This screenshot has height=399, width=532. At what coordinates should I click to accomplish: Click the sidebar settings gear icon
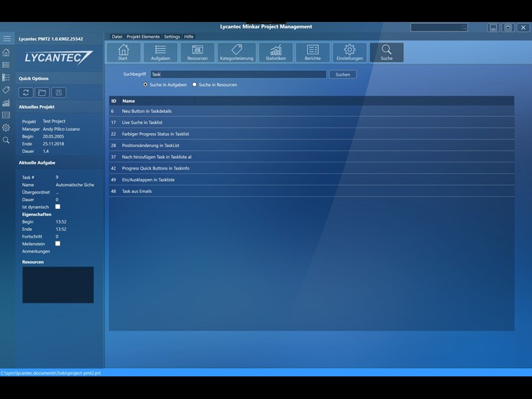pos(6,128)
